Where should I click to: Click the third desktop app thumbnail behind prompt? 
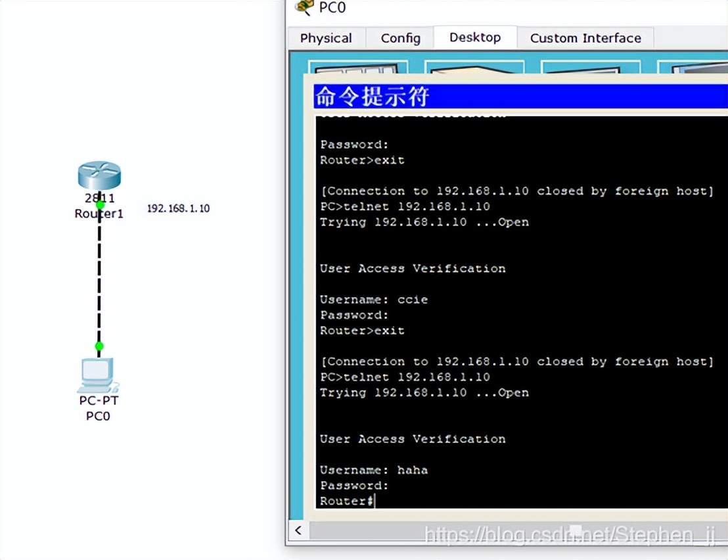click(x=591, y=66)
